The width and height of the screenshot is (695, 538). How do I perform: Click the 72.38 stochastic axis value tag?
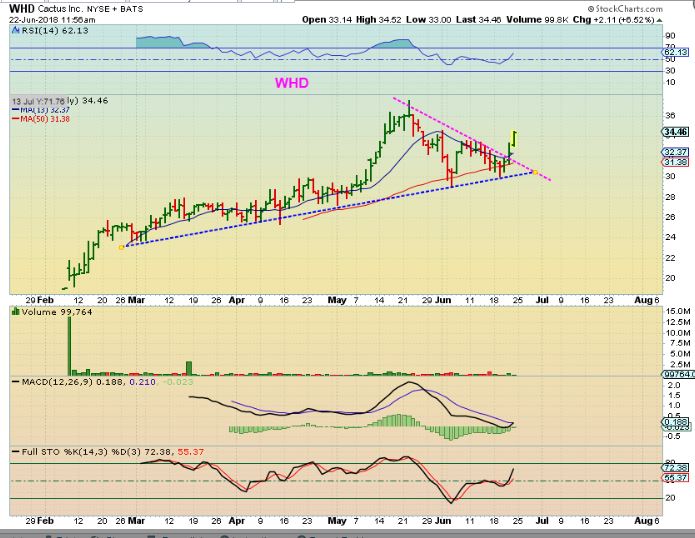pyautogui.click(x=676, y=468)
